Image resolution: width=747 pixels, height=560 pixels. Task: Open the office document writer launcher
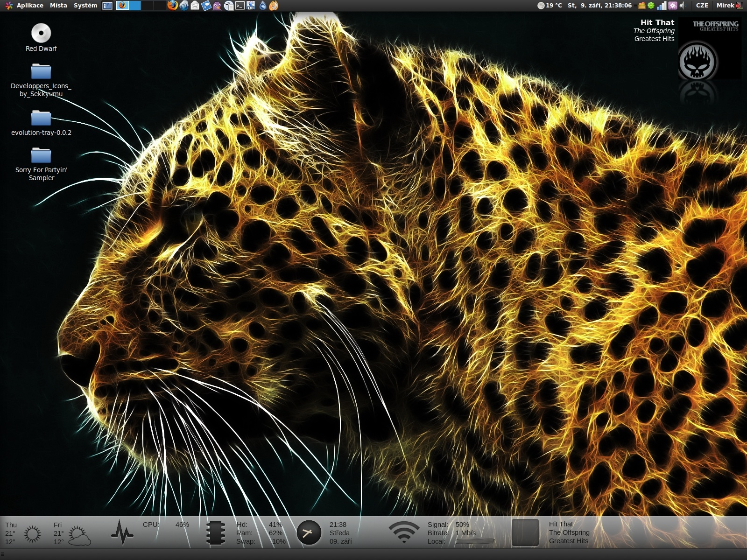229,6
